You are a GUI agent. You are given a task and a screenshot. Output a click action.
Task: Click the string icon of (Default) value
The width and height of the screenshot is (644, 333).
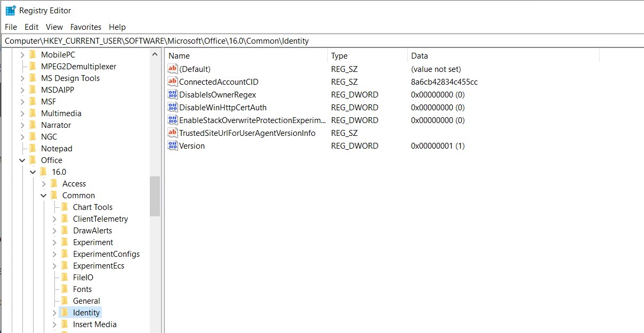point(172,69)
